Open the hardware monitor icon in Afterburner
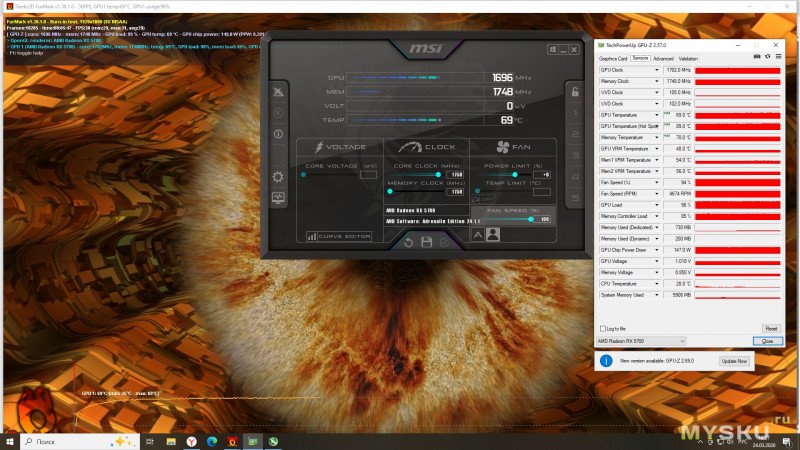 [x=278, y=198]
